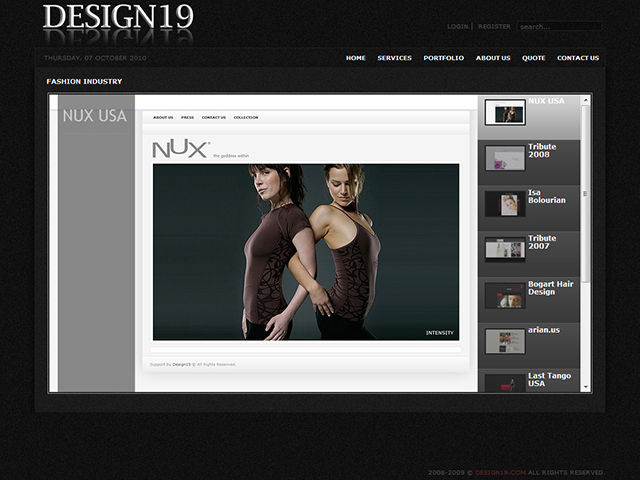Focus the search input field
Image resolution: width=640 pixels, height=480 pixels.
coord(559,27)
